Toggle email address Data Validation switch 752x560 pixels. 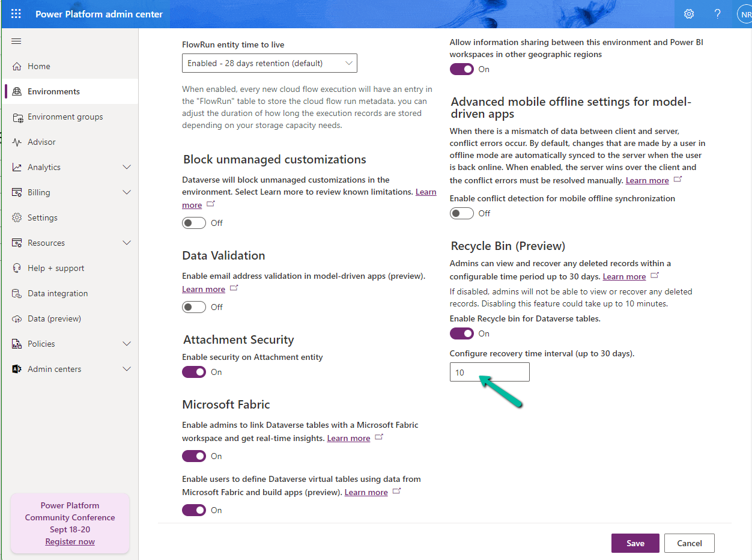[194, 307]
